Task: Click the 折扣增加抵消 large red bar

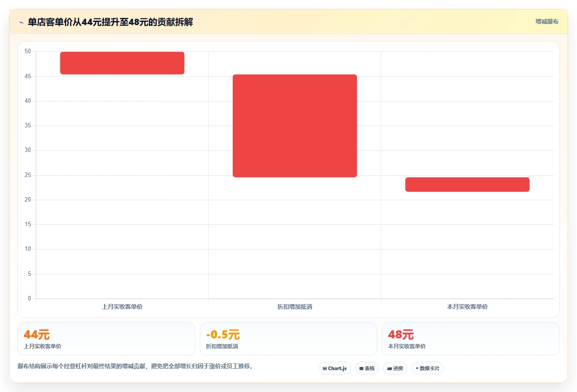Action: point(295,126)
